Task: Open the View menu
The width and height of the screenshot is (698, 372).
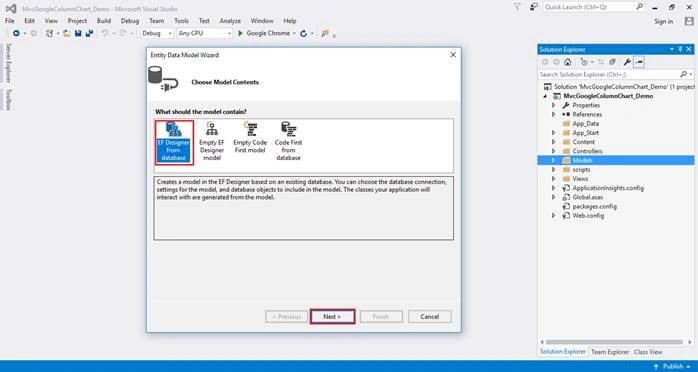Action: tap(51, 21)
